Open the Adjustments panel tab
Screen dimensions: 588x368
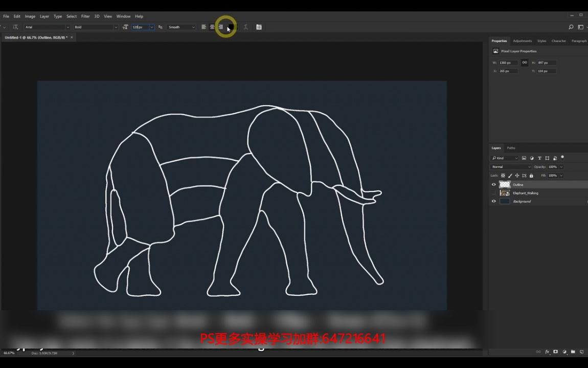pyautogui.click(x=523, y=40)
